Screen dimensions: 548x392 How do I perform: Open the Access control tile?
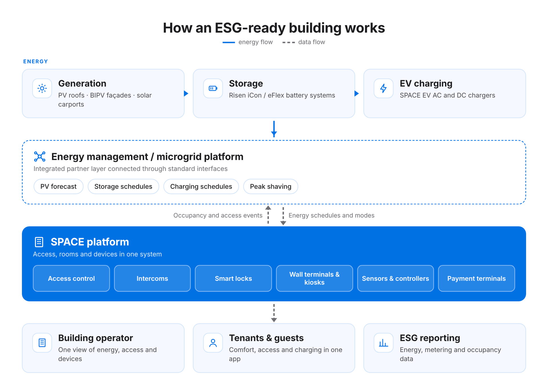(x=71, y=278)
